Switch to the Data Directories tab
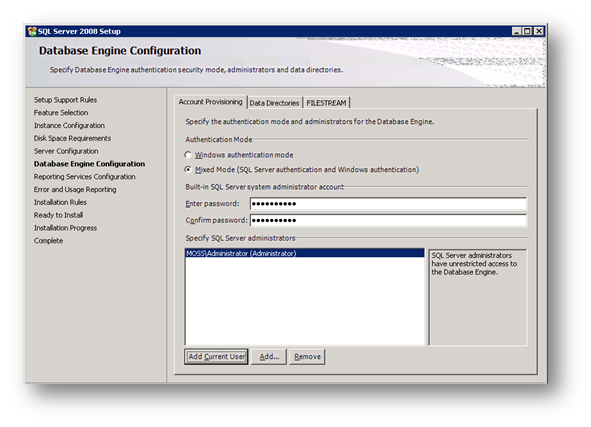 [x=274, y=103]
